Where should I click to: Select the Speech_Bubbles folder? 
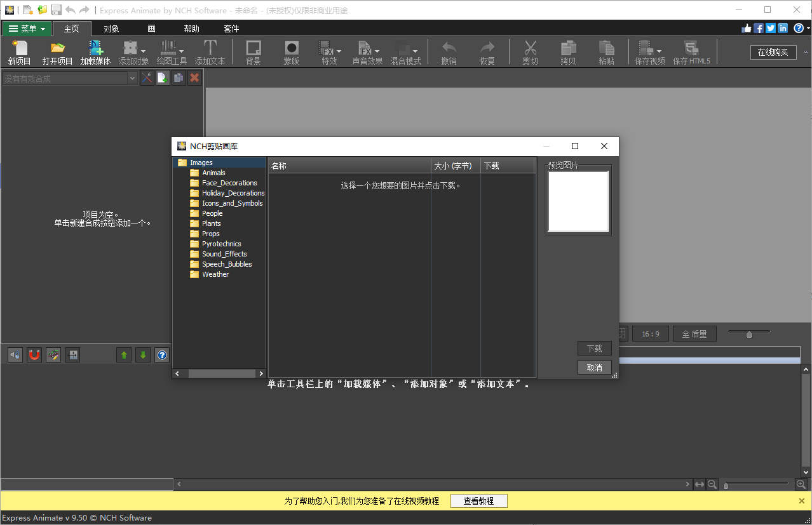227,264
